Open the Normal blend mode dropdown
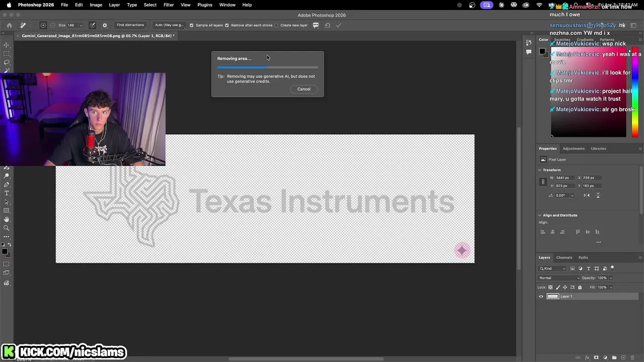 pyautogui.click(x=559, y=278)
